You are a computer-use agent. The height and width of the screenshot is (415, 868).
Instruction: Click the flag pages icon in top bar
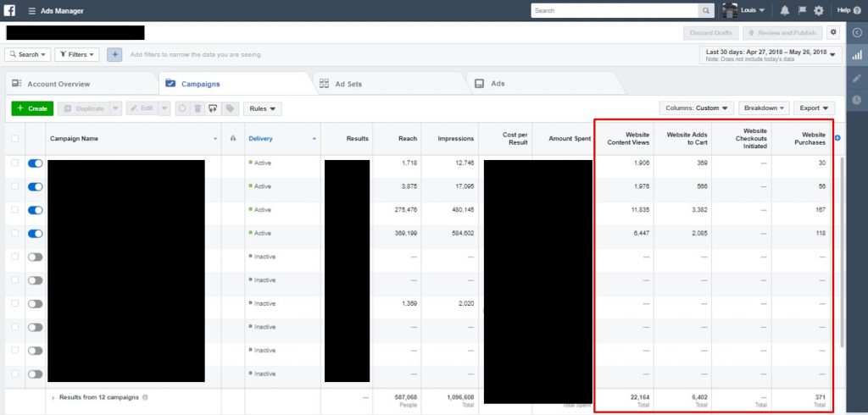pyautogui.click(x=802, y=10)
